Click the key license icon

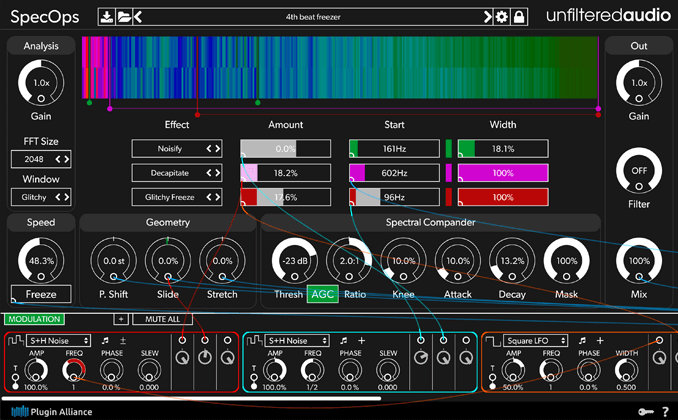click(x=646, y=411)
